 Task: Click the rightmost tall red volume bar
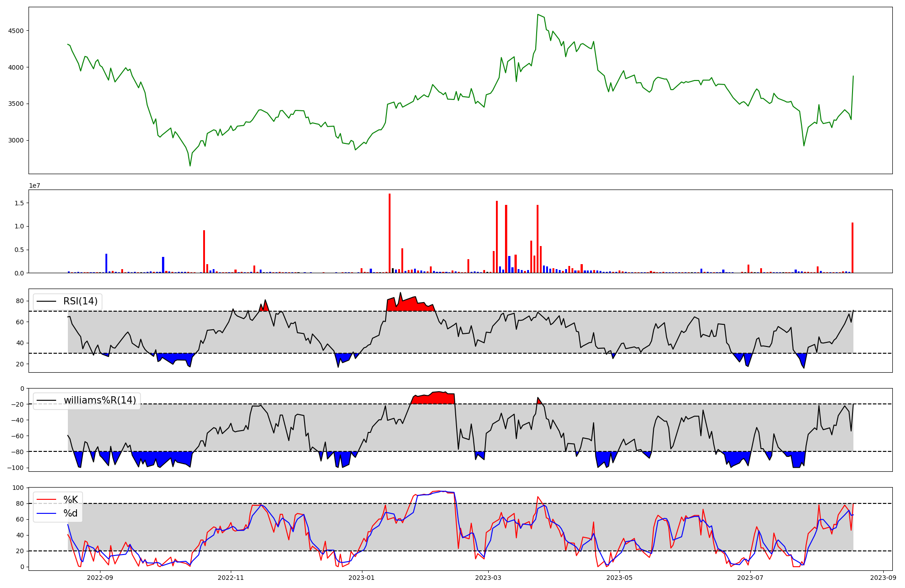pyautogui.click(x=853, y=248)
